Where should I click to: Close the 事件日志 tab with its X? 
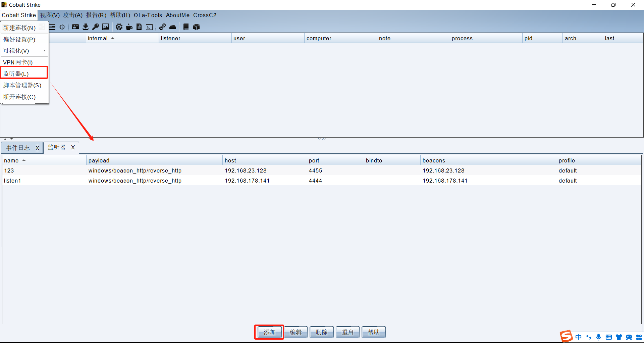(37, 148)
